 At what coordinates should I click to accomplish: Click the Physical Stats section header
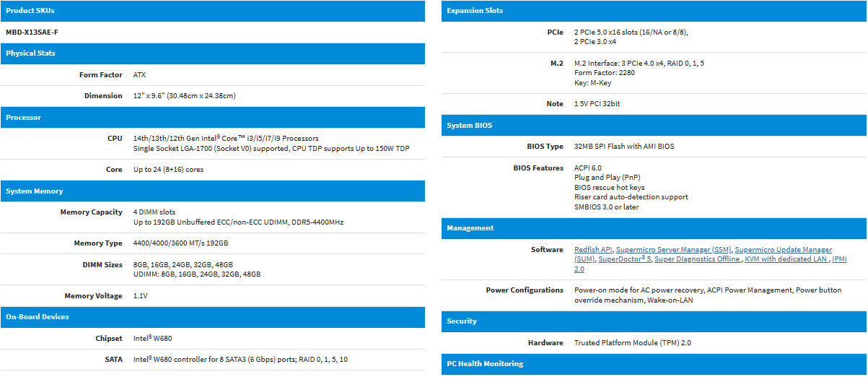pos(213,53)
